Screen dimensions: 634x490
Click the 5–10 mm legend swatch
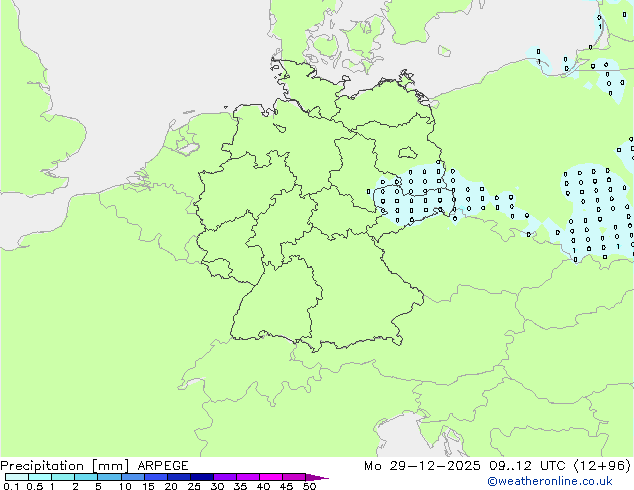coord(109,477)
